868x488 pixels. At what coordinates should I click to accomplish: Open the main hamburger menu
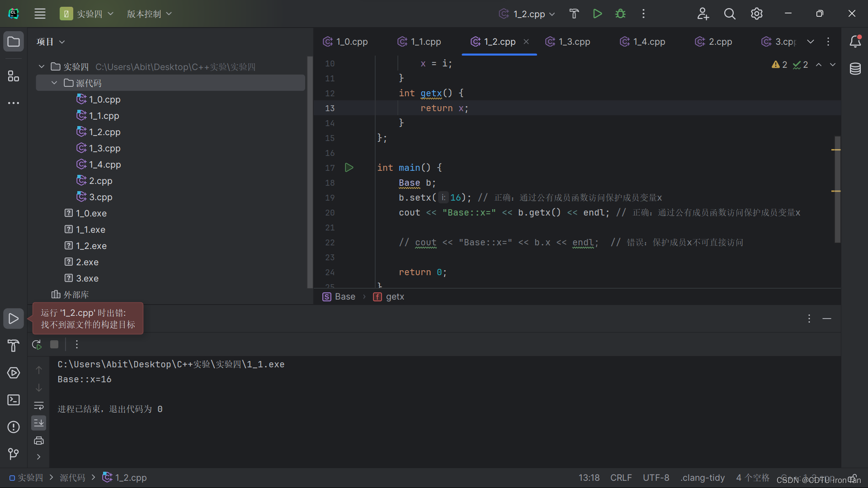click(x=40, y=13)
